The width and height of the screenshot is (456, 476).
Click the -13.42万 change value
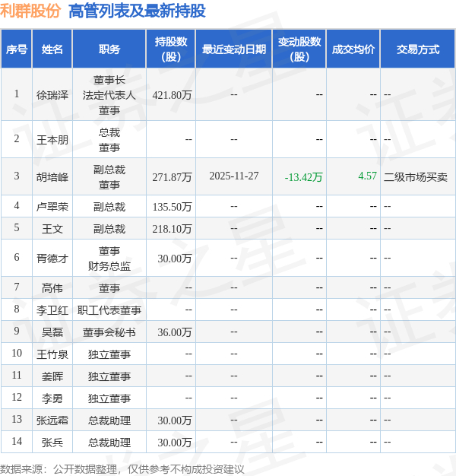tap(303, 177)
